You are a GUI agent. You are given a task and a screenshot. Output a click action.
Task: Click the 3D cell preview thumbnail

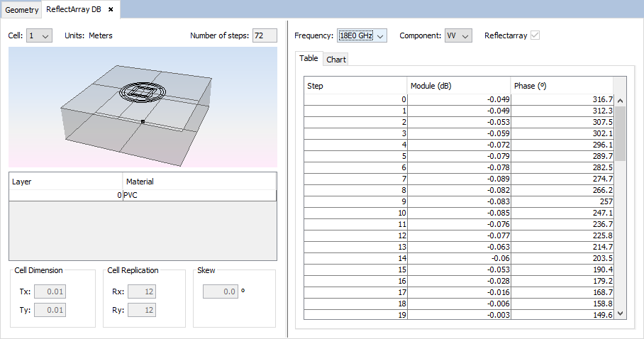pos(143,106)
